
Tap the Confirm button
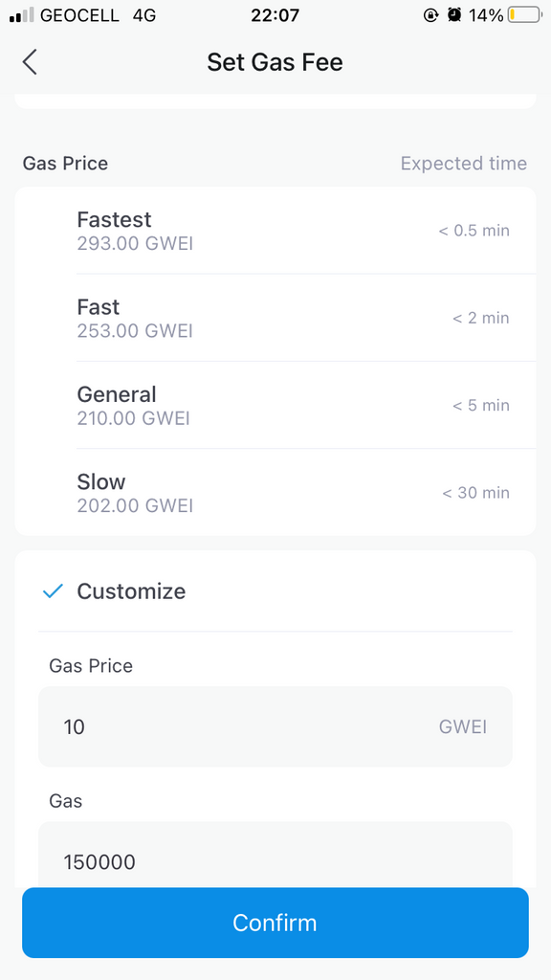point(275,923)
